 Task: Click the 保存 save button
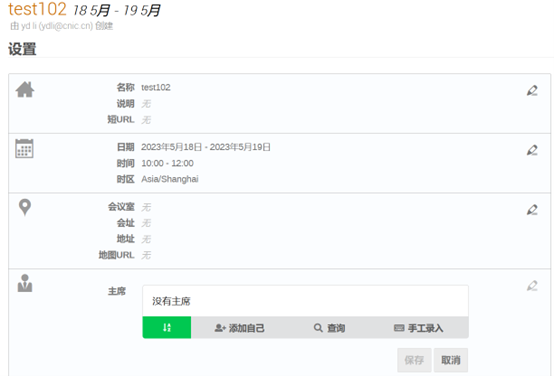coord(414,360)
